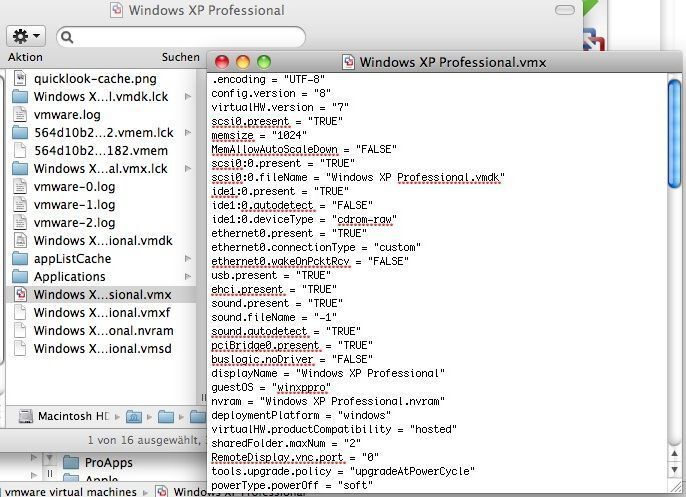
Task: Click the Macintosh HD path label
Action: (x=74, y=416)
